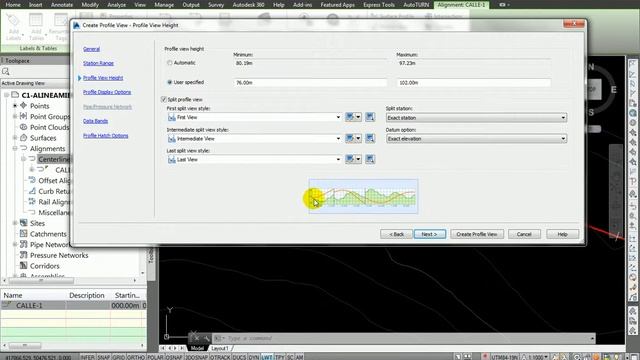640x360 pixels.
Task: Click the Point Groups icon in tree
Action: (24, 116)
